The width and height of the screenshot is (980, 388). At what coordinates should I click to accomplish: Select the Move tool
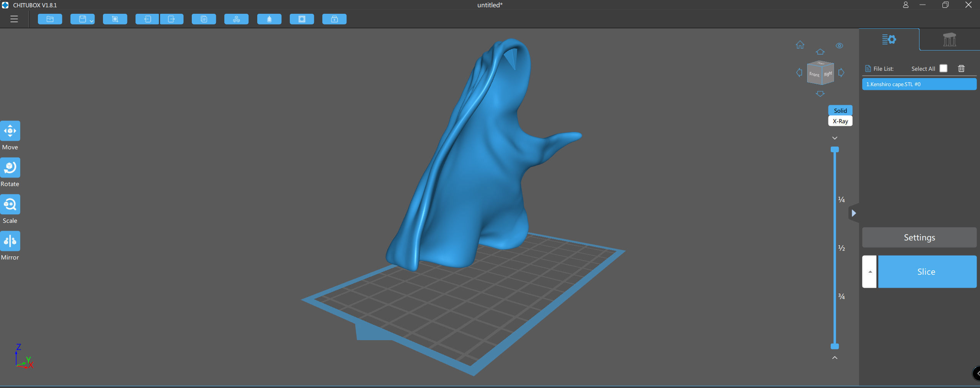click(x=10, y=131)
